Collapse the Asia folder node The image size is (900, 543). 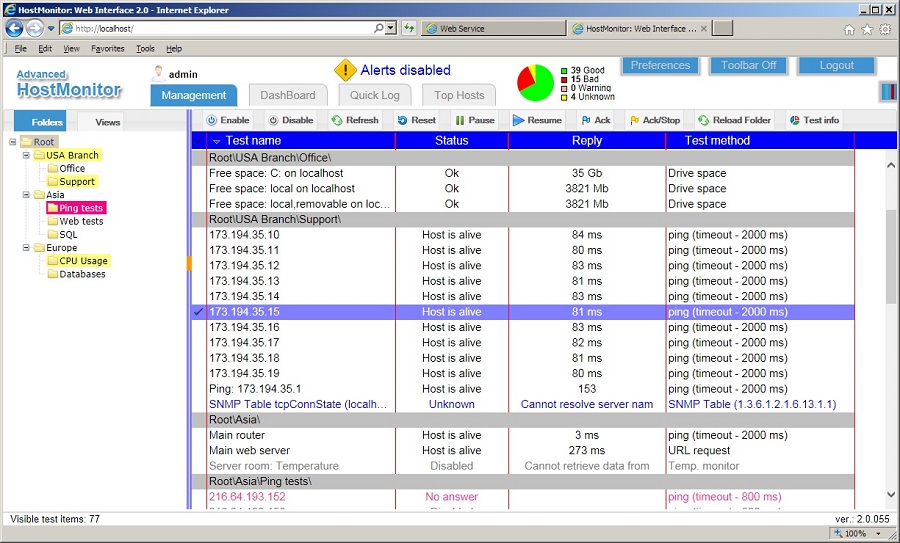click(x=26, y=195)
